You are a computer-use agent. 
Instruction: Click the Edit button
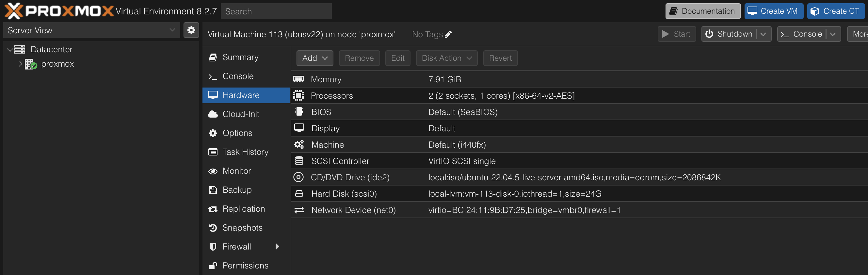(398, 58)
